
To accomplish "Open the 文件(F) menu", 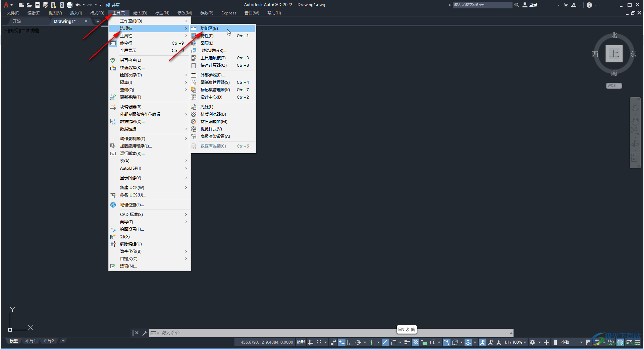I will click(13, 13).
